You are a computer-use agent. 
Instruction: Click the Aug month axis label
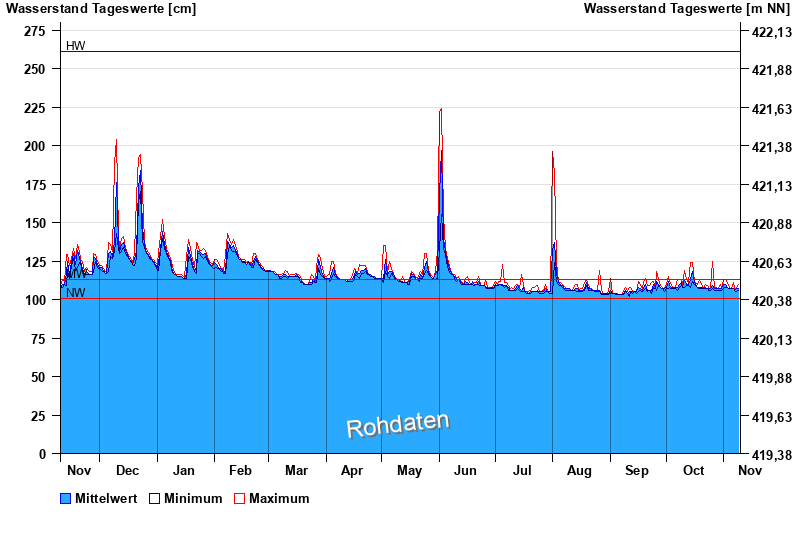[579, 470]
